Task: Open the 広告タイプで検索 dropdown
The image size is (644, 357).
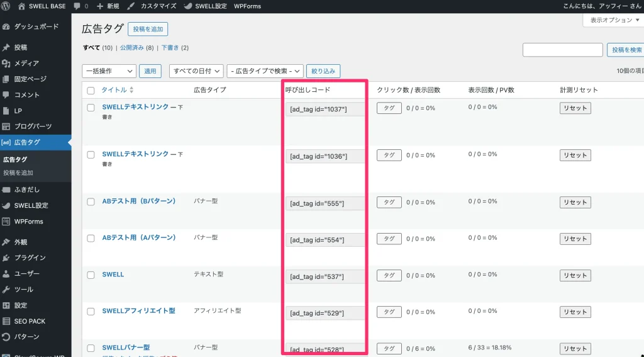Action: pyautogui.click(x=265, y=71)
